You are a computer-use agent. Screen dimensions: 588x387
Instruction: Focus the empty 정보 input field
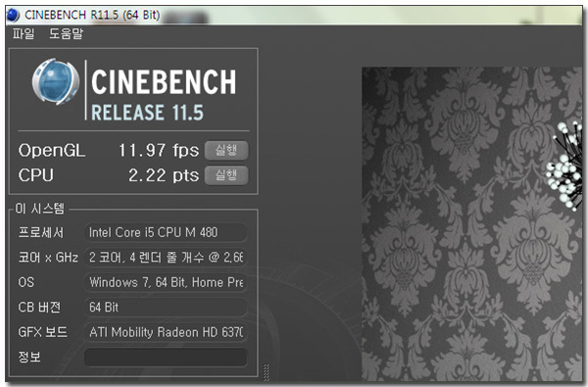166,357
